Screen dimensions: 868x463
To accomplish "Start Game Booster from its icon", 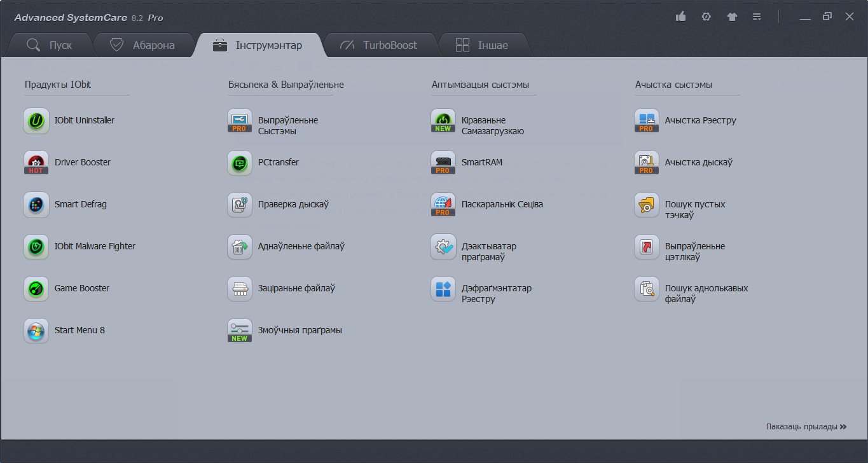I will pyautogui.click(x=36, y=289).
